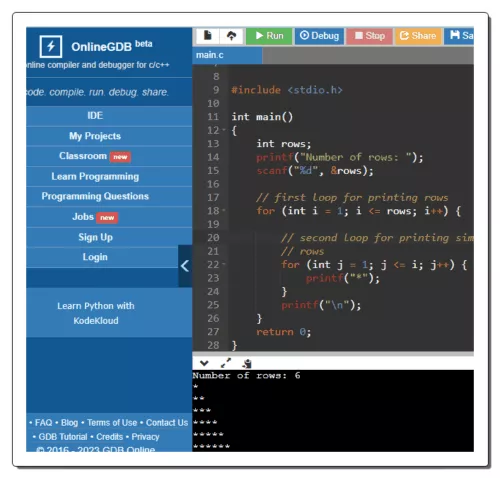Image resolution: width=500 pixels, height=478 pixels.
Task: Fold the code block at line 12
Action: click(224, 130)
